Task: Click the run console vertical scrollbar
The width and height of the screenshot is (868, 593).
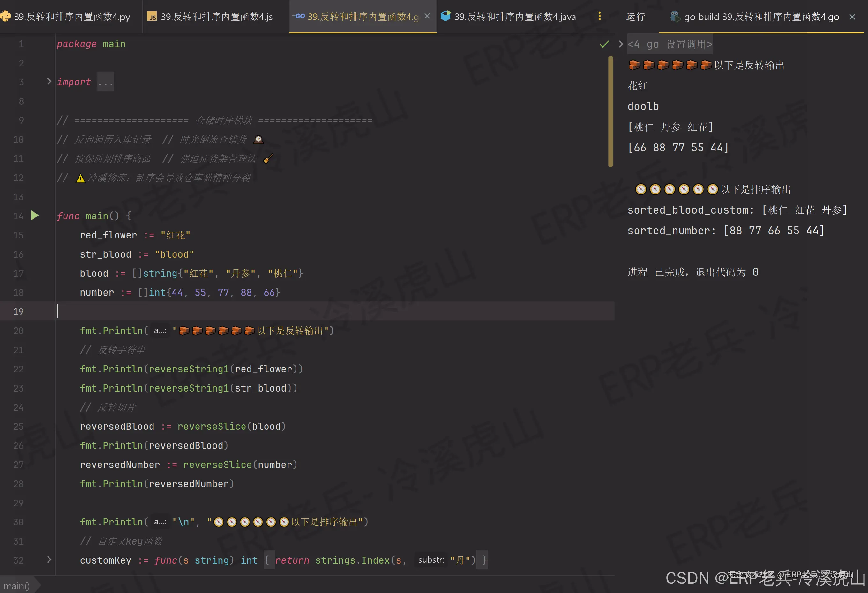Action: coord(611,112)
